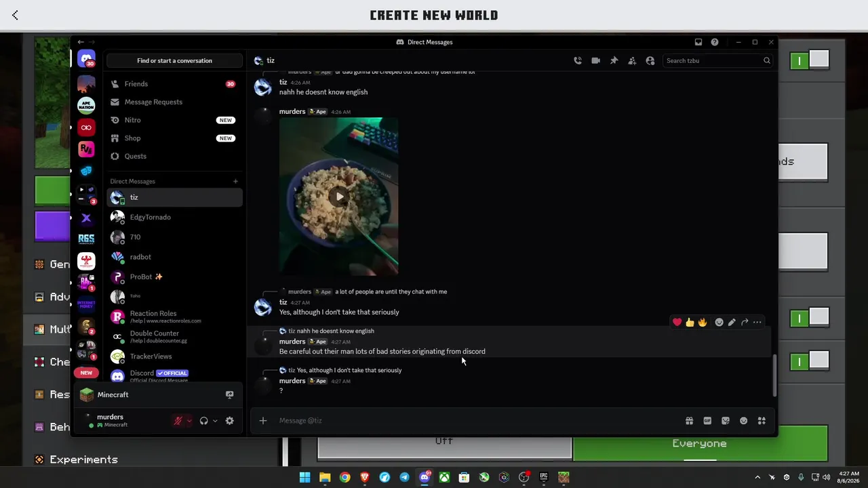Navigate back in Discord history
Viewport: 868px width, 488px height.
point(81,42)
